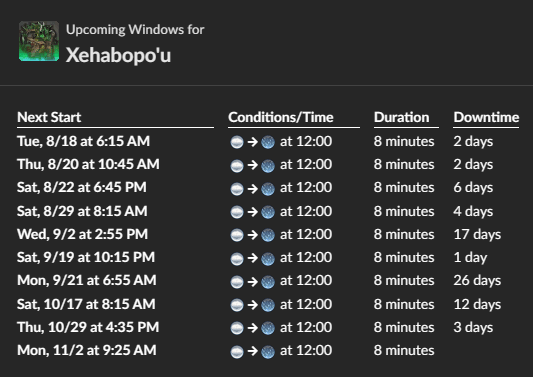Click the rain weather icon in the Sat 8/22 row
533x377 pixels.
pyautogui.click(x=268, y=188)
